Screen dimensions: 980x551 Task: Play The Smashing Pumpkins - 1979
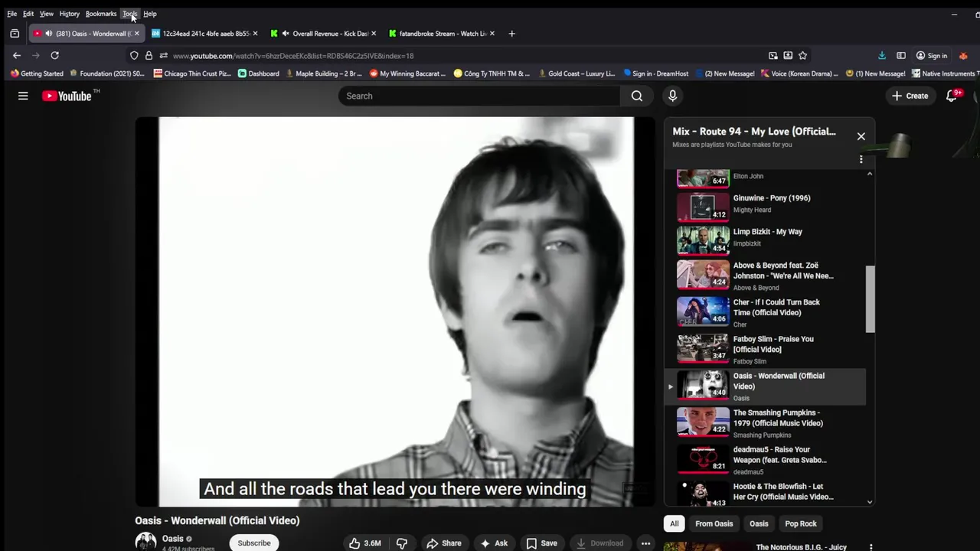pyautogui.click(x=766, y=422)
